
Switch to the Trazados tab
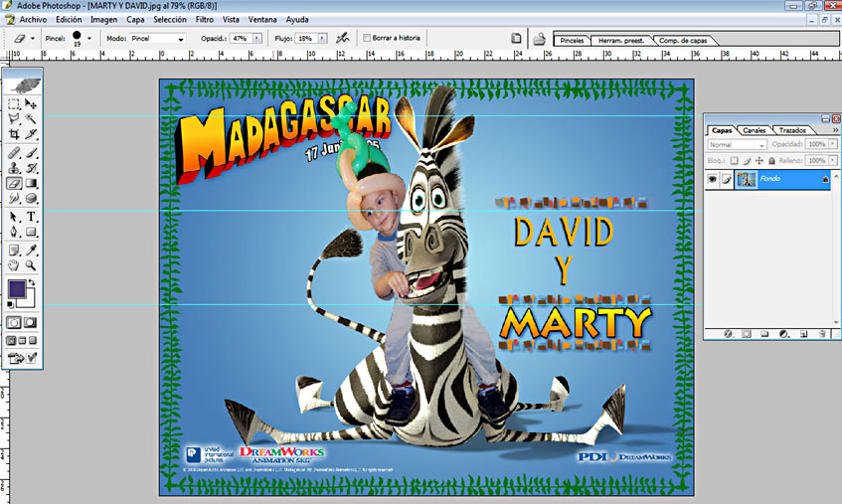[792, 130]
